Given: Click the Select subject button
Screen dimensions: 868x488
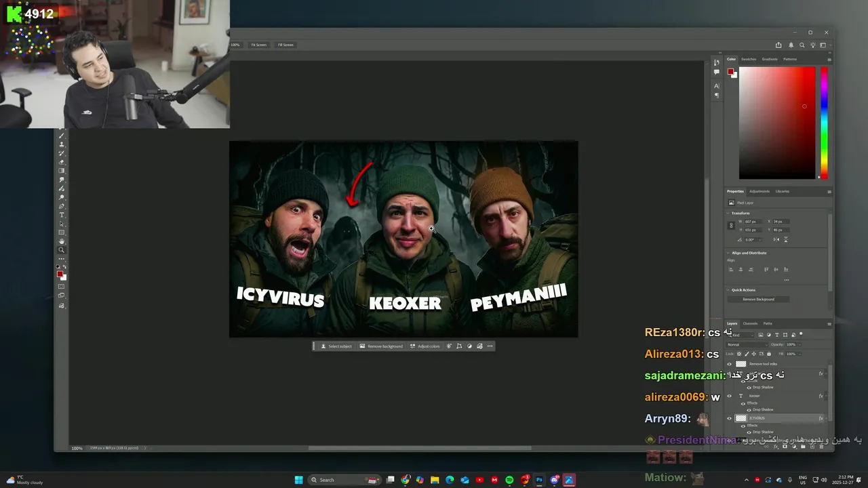Looking at the screenshot, I should [336, 346].
